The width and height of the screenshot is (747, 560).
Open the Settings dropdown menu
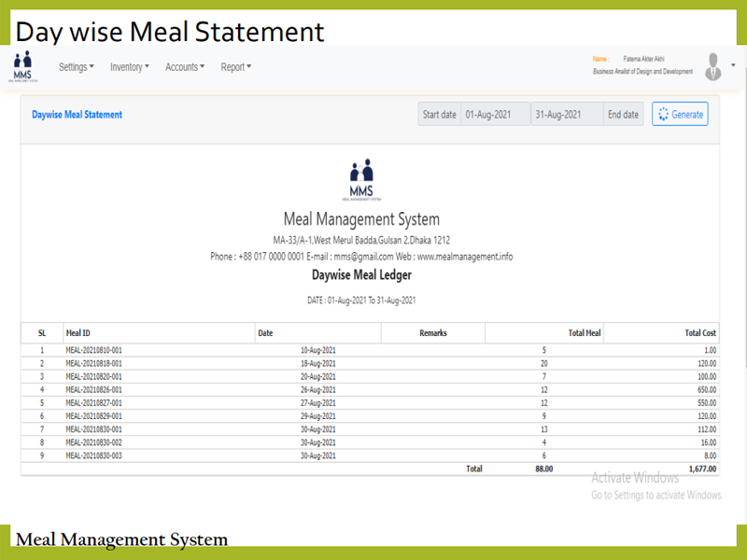[x=77, y=67]
